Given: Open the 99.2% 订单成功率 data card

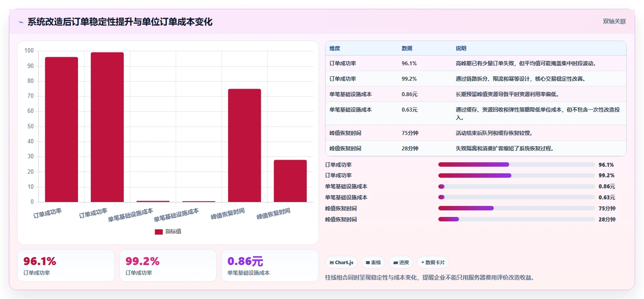Looking at the screenshot, I should (168, 265).
